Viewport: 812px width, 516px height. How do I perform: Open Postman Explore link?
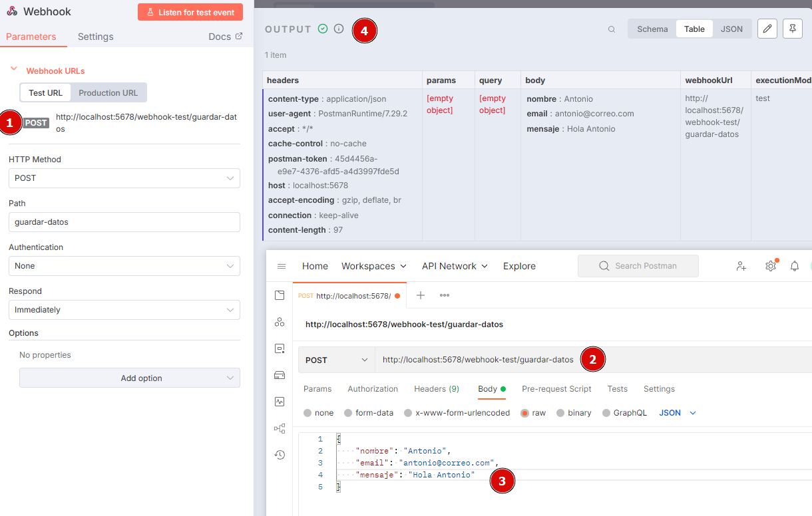tap(519, 266)
